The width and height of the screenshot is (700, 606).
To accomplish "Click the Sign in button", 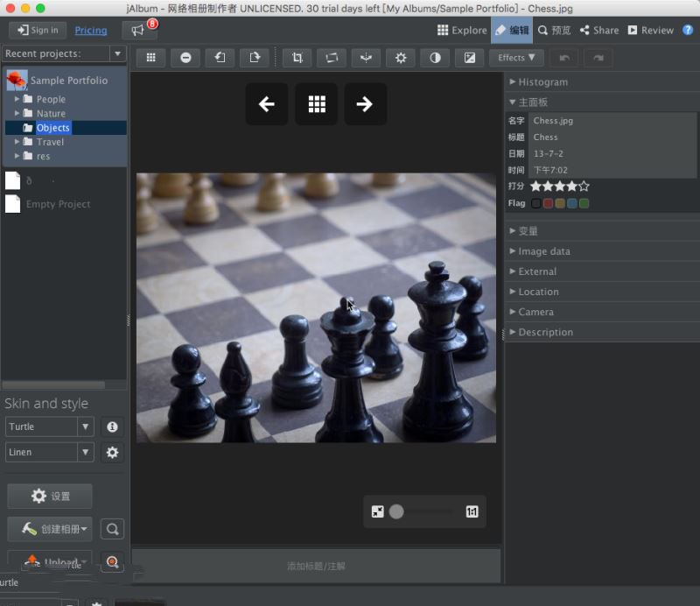I will click(38, 30).
